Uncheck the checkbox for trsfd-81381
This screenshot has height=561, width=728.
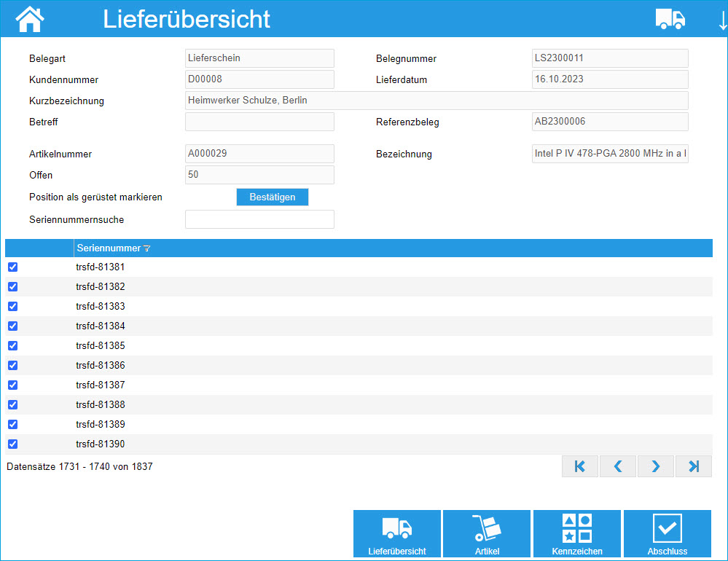coord(12,267)
